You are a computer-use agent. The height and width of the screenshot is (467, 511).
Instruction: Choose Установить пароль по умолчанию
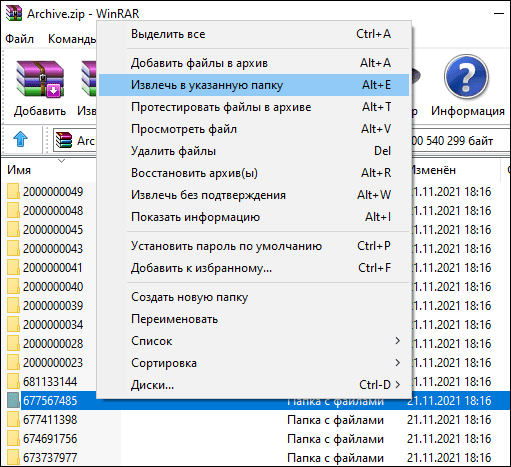(254, 246)
